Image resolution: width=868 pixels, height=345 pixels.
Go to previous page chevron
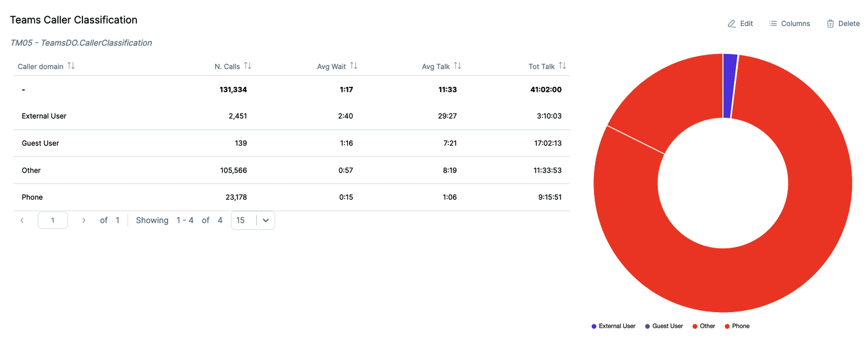pyautogui.click(x=22, y=220)
